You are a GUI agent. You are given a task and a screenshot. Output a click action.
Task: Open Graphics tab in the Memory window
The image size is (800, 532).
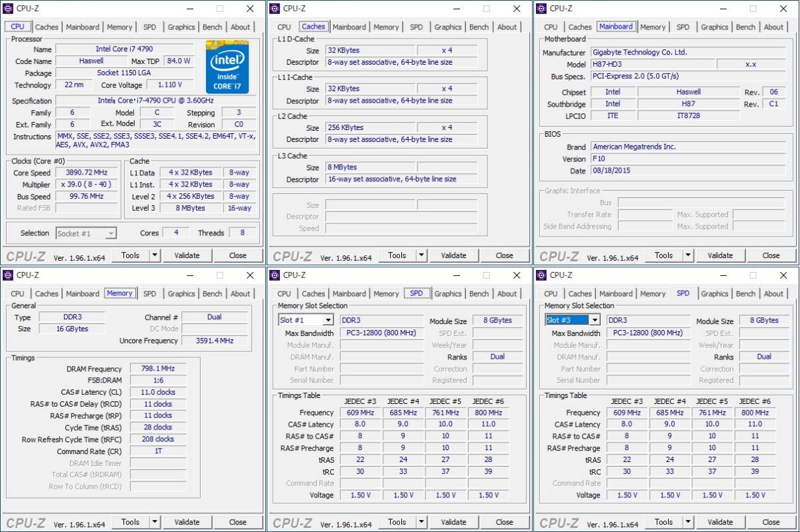(x=181, y=294)
